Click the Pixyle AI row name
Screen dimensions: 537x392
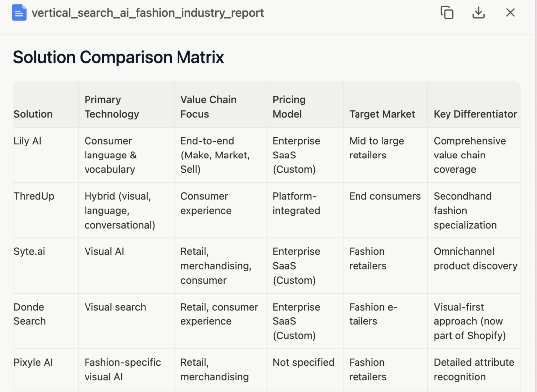[33, 362]
